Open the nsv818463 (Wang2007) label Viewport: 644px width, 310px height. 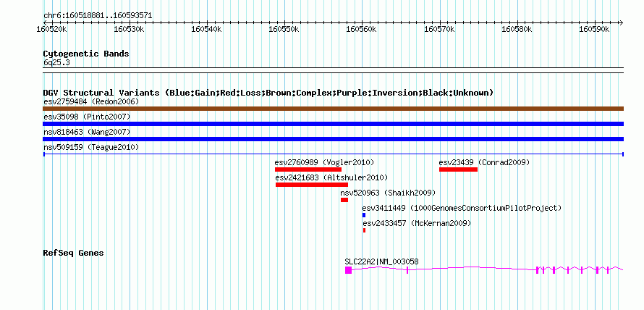tap(87, 132)
